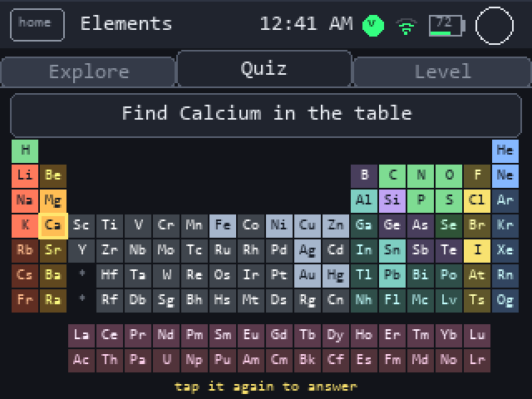This screenshot has width=532, height=399.
Task: Choose the La lanthanum cell
Action: click(81, 336)
